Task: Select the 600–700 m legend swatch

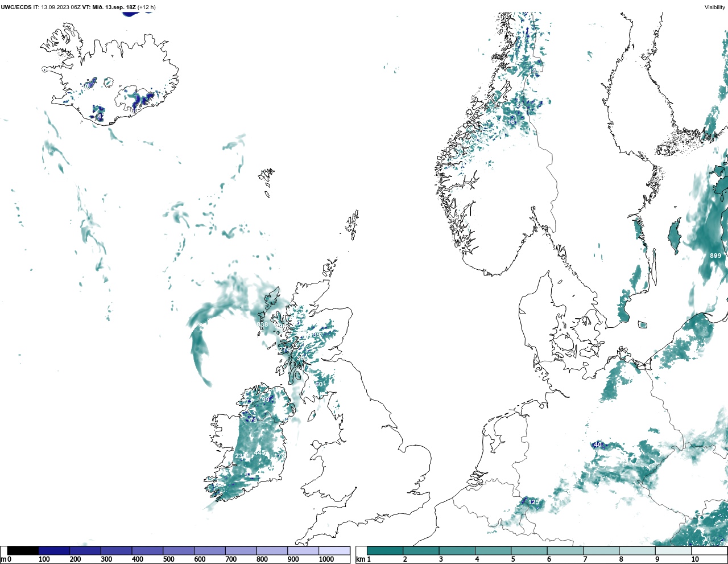Action: 209,550
